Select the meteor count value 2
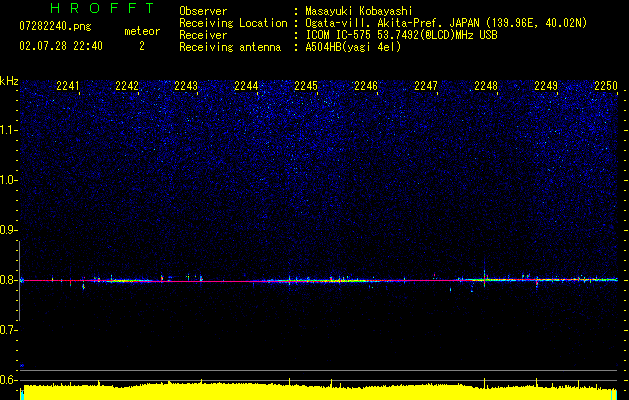 pos(142,46)
